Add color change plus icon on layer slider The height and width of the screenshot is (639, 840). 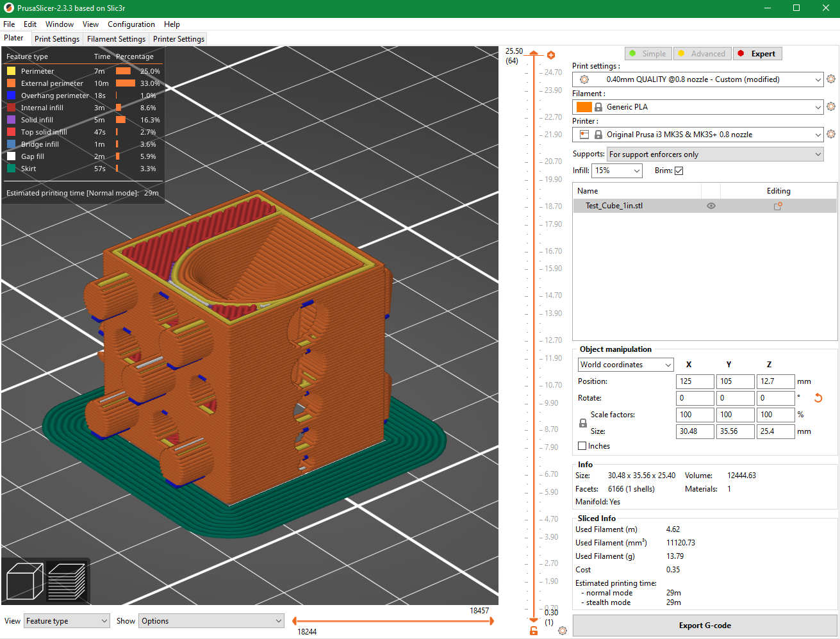tap(551, 55)
